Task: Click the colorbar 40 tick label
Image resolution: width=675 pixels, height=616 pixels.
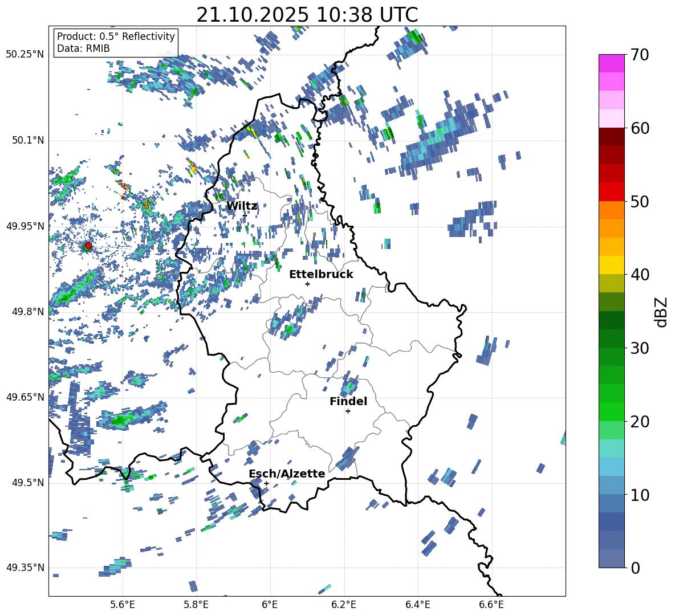Action: coord(640,275)
